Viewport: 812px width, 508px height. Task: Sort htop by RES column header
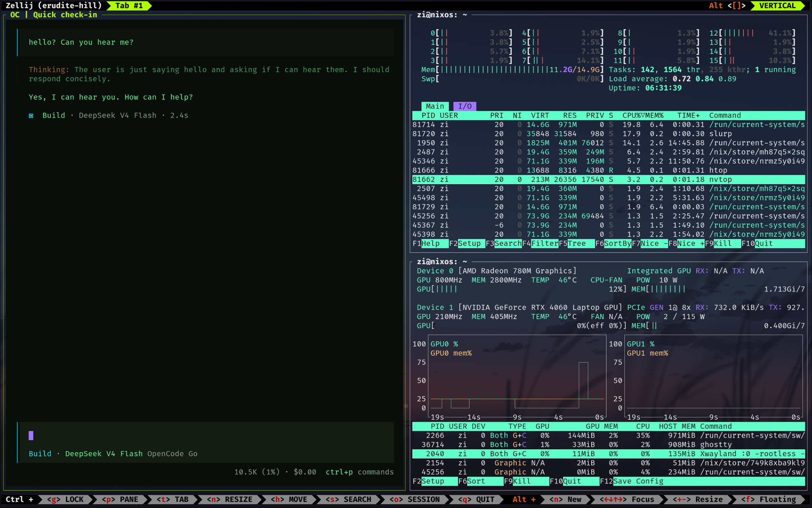pyautogui.click(x=570, y=116)
